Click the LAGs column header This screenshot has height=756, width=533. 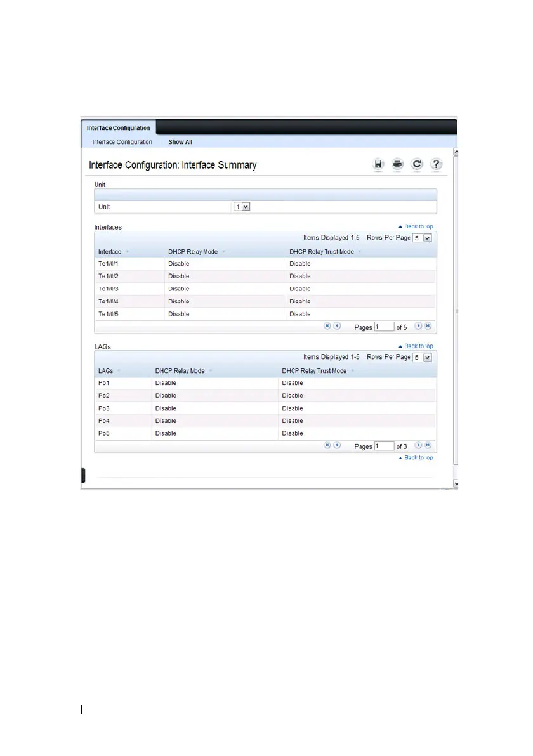105,371
